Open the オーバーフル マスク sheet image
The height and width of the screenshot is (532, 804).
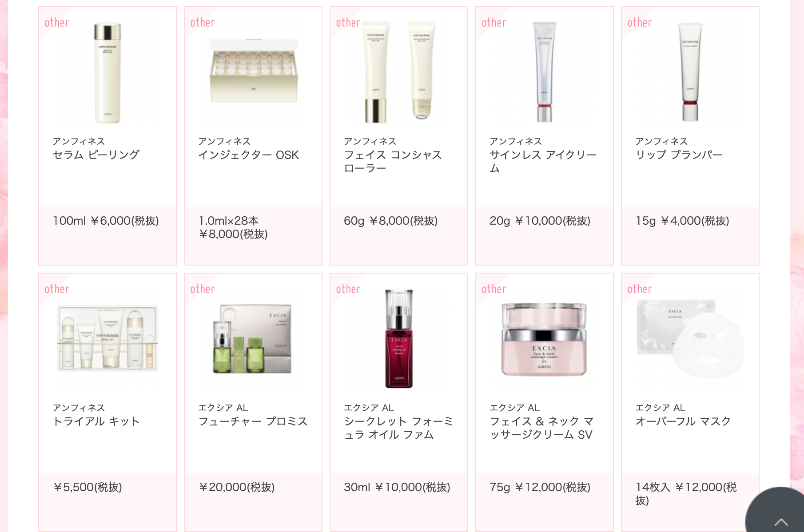tap(690, 338)
